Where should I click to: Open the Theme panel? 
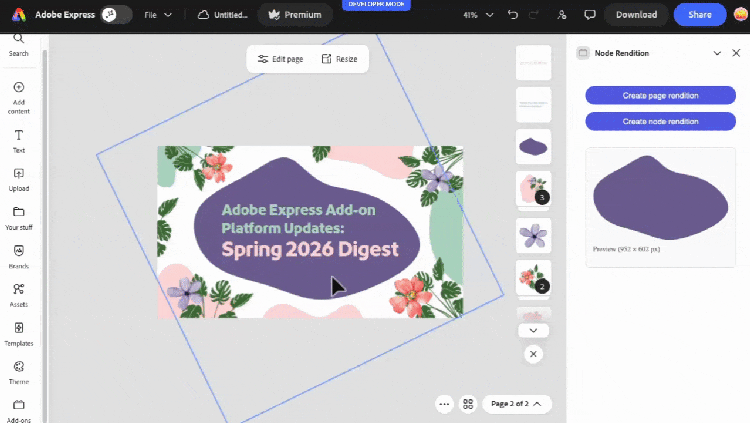click(x=18, y=372)
